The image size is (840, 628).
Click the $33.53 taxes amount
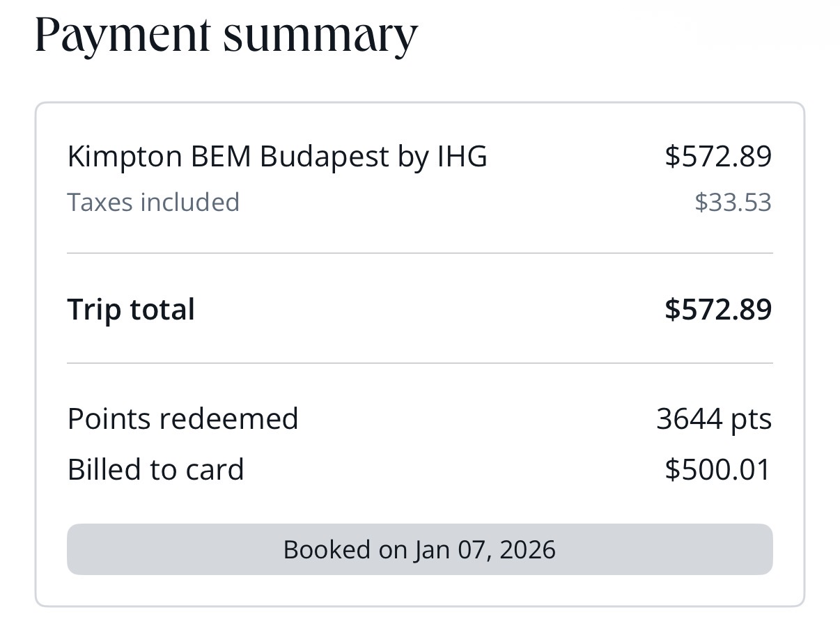click(x=733, y=203)
